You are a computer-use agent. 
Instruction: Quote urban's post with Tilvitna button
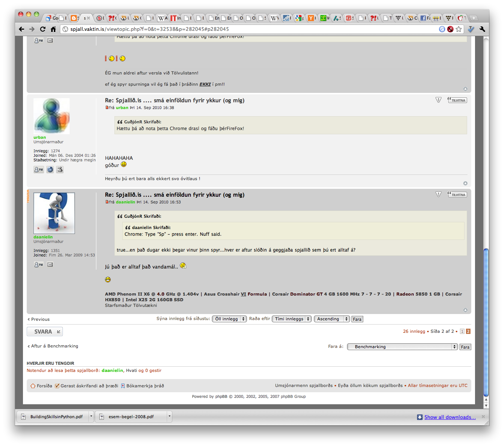click(x=457, y=100)
